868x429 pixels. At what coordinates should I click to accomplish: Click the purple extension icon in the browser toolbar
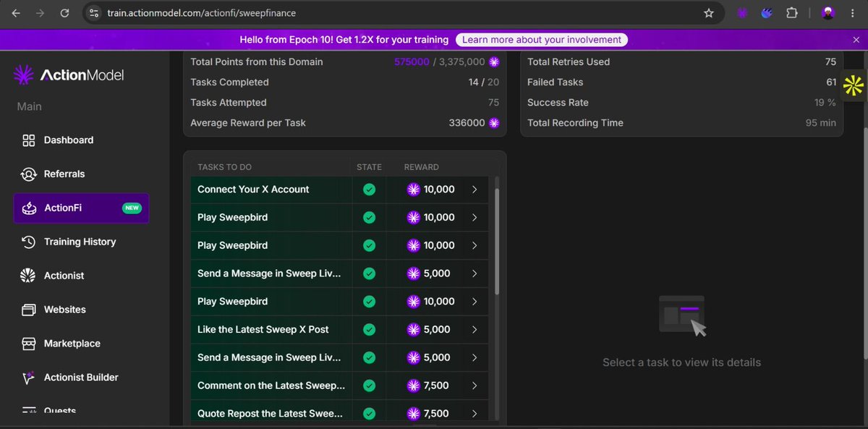tap(741, 13)
